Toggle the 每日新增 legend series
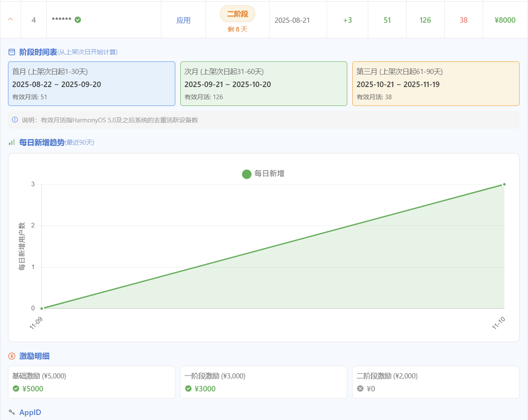The image size is (528, 420). (x=263, y=174)
